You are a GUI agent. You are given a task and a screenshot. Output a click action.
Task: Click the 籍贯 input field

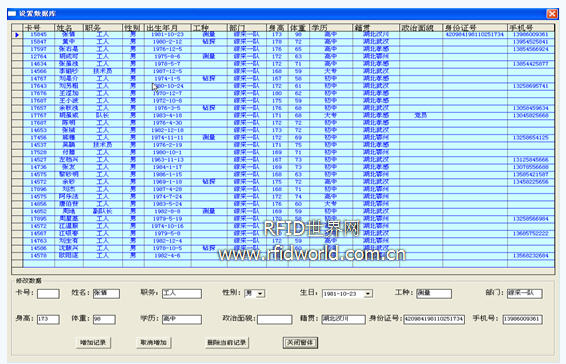(343, 319)
